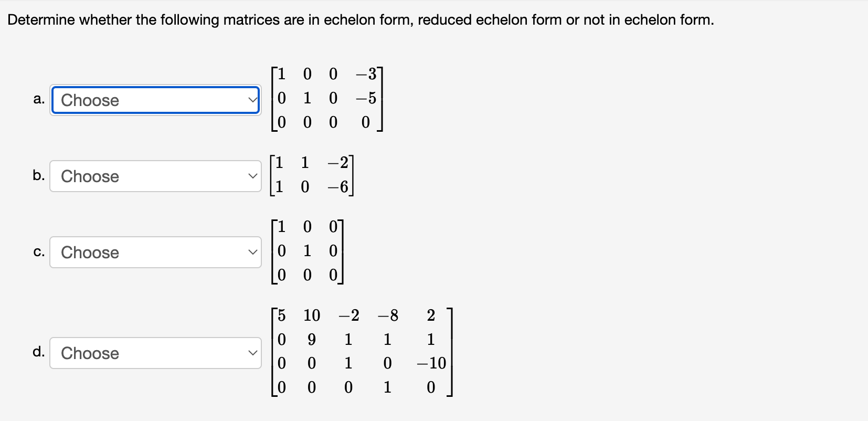Click the chevron arrow beside part b's Choose field
The height and width of the screenshot is (421, 868).
252,176
